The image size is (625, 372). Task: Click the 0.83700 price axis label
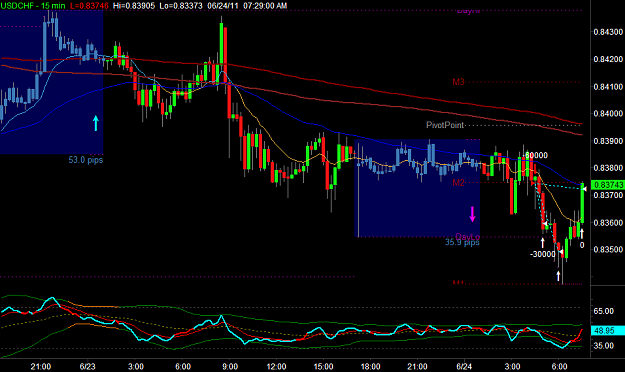608,195
